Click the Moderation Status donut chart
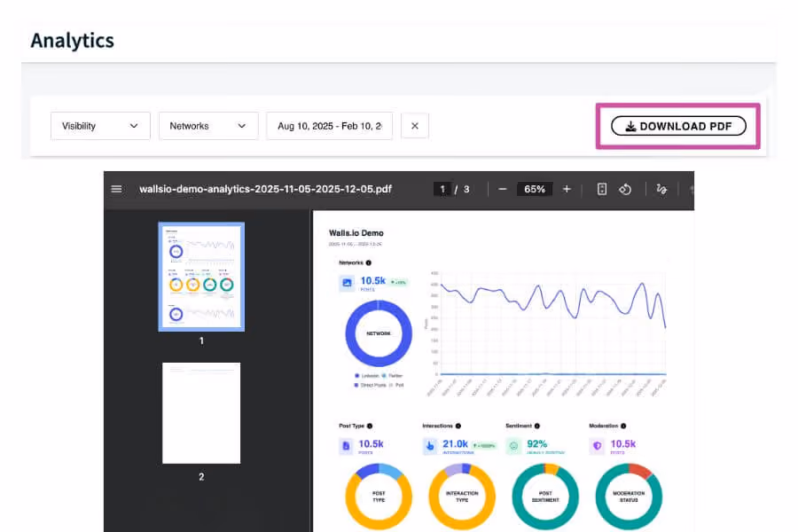 (x=629, y=497)
